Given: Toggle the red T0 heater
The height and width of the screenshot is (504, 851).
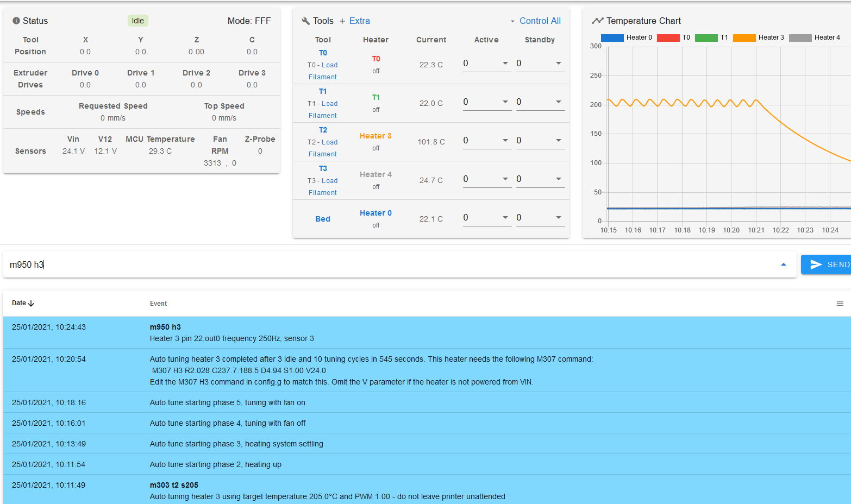Looking at the screenshot, I should 376,59.
